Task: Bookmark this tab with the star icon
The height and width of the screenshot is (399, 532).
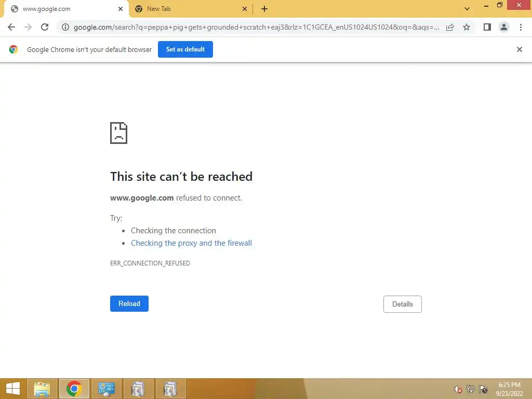Action: (x=467, y=27)
